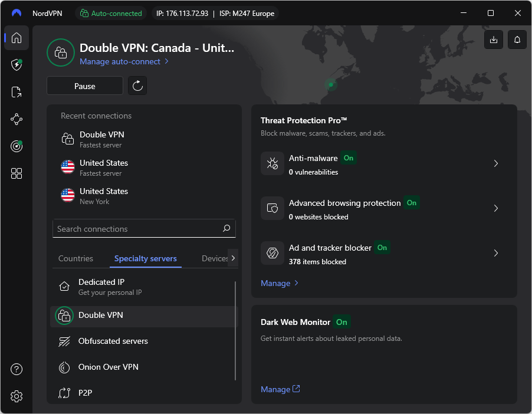The image size is (532, 414).
Task: Pause the VPN connection
Action: point(84,86)
